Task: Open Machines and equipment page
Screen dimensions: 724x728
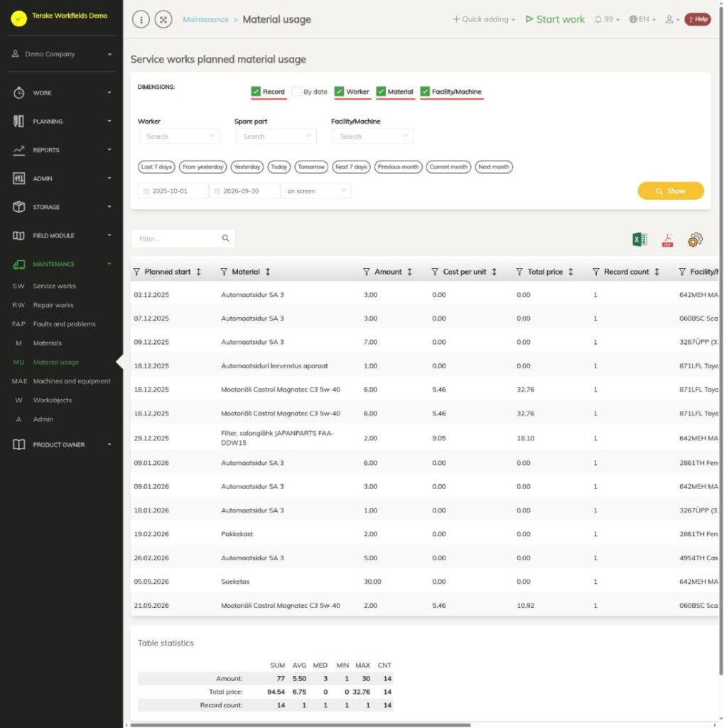Action: [72, 381]
